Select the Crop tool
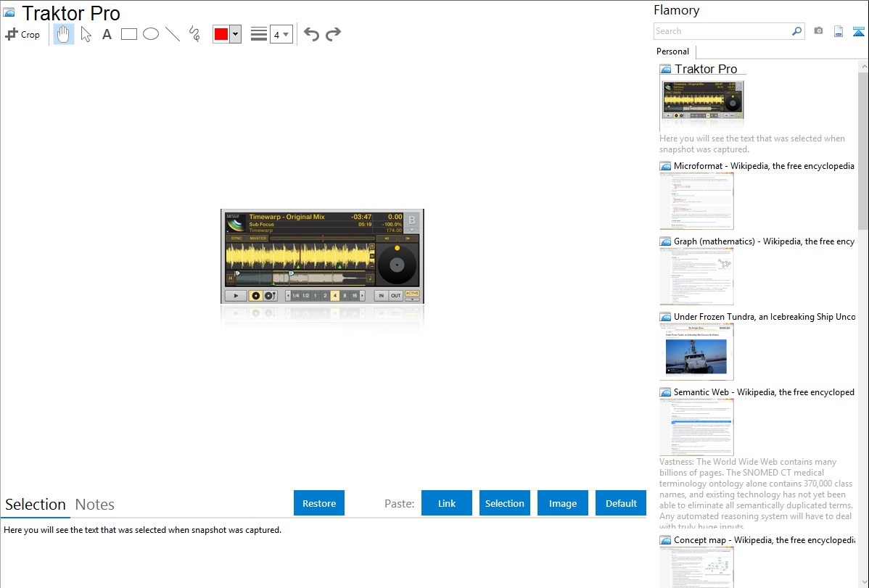Viewport: 869px width, 588px height. [22, 34]
